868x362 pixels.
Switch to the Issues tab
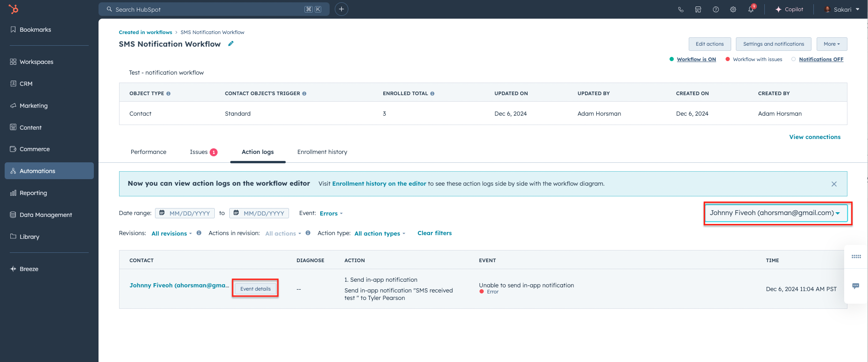pos(204,152)
